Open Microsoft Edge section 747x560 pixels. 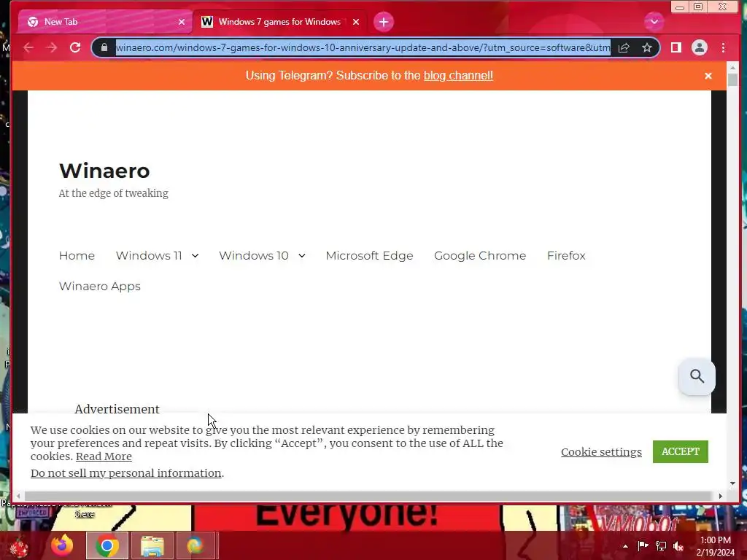pos(369,256)
